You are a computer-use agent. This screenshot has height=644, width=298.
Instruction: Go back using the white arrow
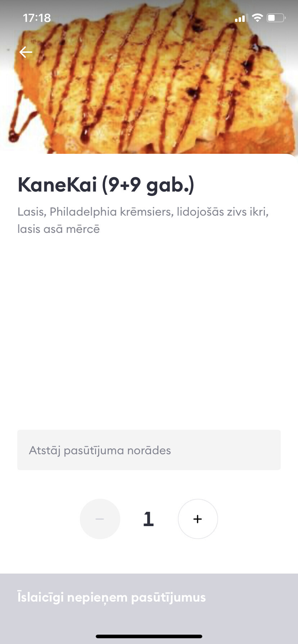click(x=26, y=52)
